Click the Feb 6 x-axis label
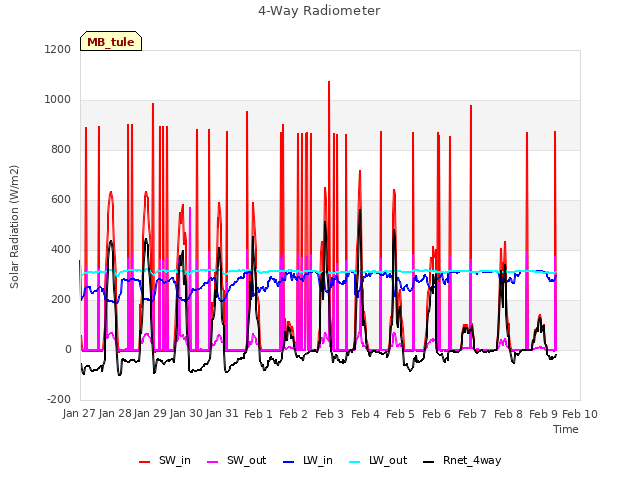This screenshot has width=640, height=480. [436, 414]
